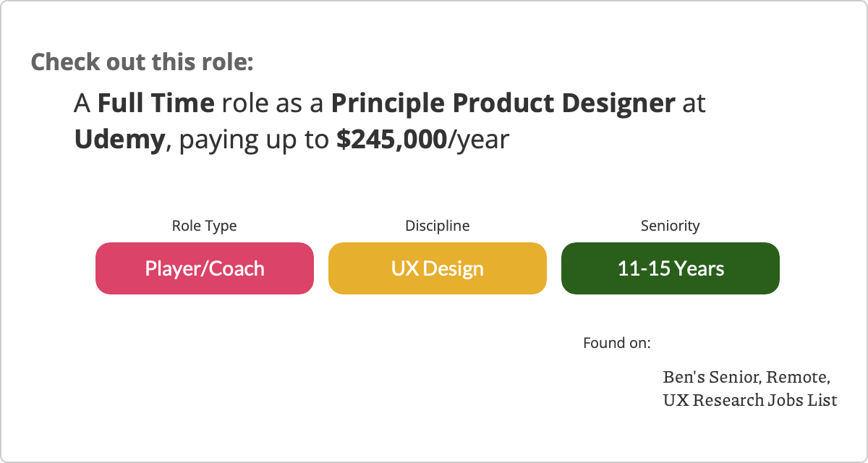This screenshot has width=868, height=463.
Task: Open the "UX Research Jobs List" text line
Action: pos(750,399)
